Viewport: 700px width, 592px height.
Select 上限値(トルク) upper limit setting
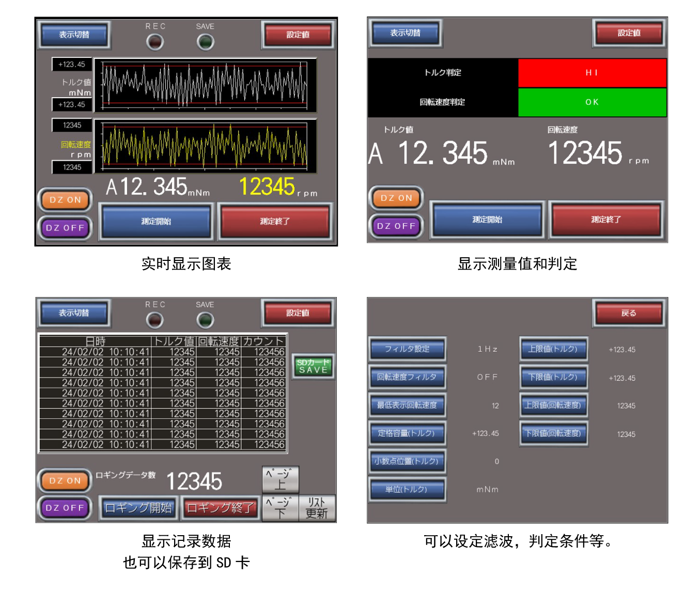click(553, 349)
